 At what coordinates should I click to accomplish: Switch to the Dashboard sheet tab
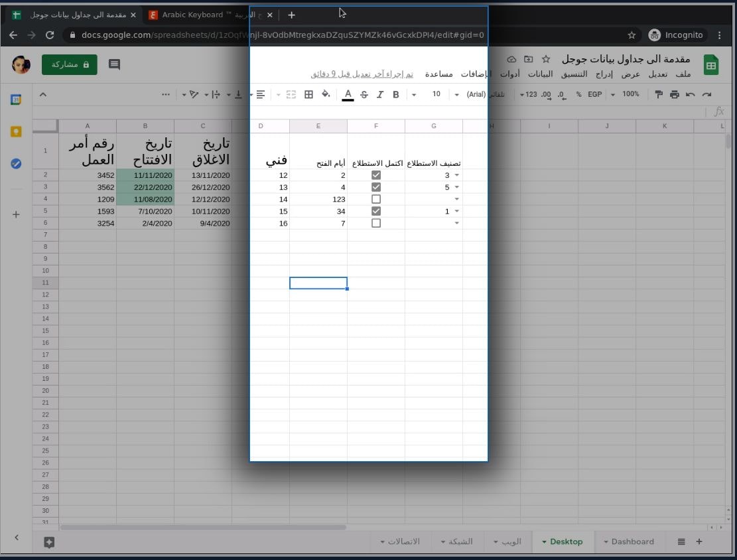coord(629,541)
